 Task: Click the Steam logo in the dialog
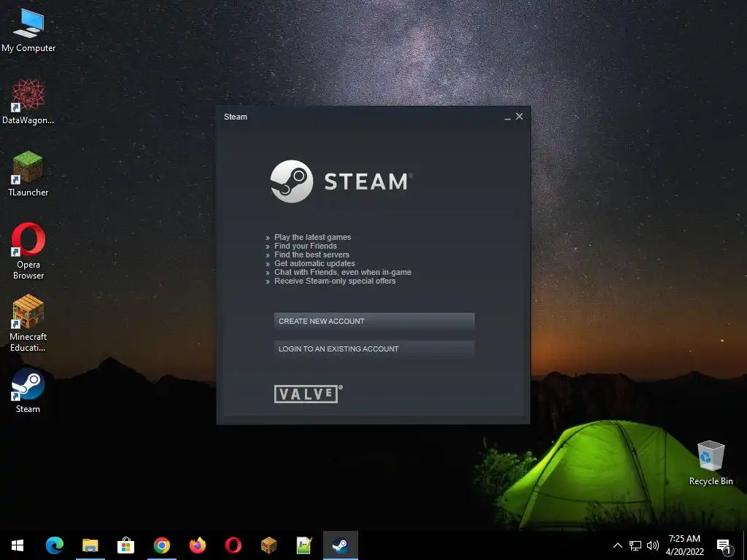pyautogui.click(x=341, y=182)
